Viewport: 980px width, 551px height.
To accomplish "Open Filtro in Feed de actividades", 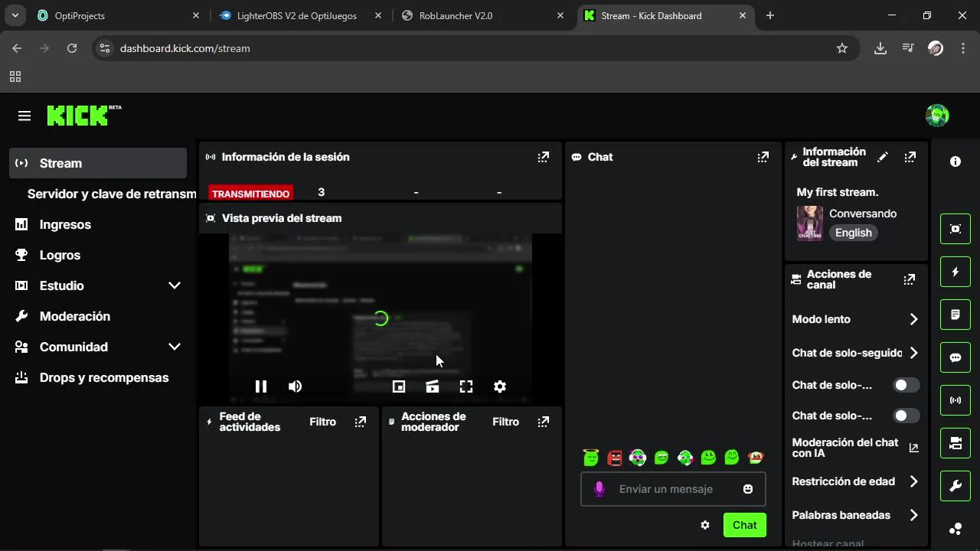I will tap(322, 422).
